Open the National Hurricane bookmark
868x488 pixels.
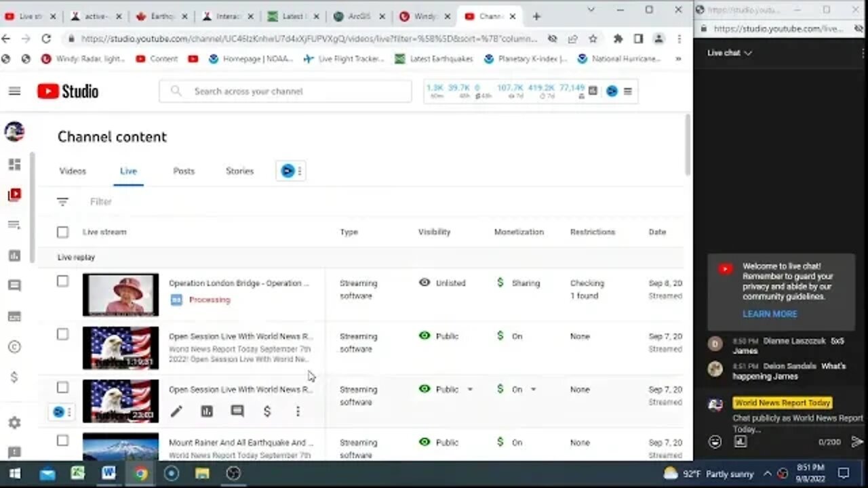[619, 59]
